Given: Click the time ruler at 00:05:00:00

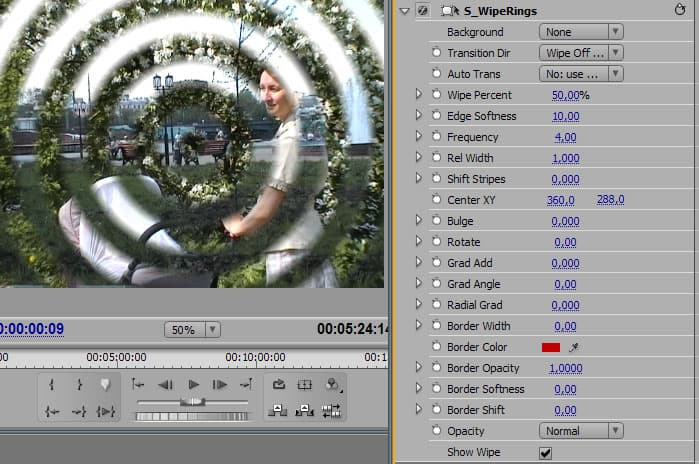Looking at the screenshot, I should click(x=116, y=357).
